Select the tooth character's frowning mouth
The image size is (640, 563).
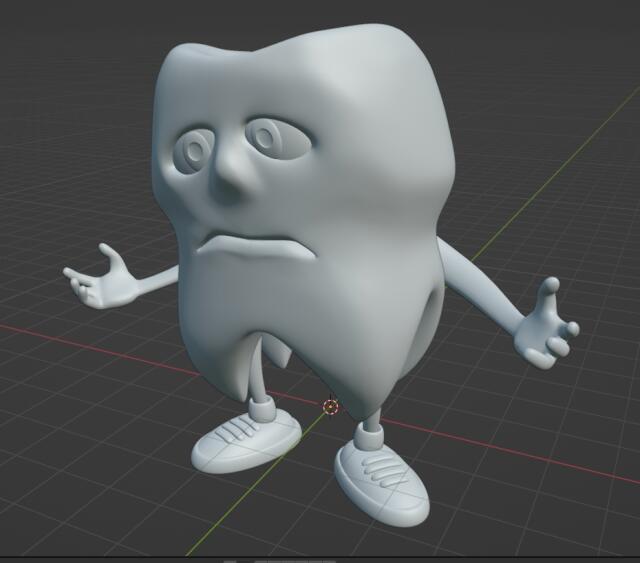[x=256, y=243]
